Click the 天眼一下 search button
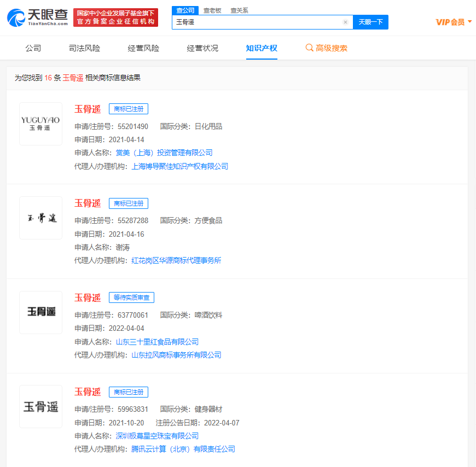 (x=370, y=22)
